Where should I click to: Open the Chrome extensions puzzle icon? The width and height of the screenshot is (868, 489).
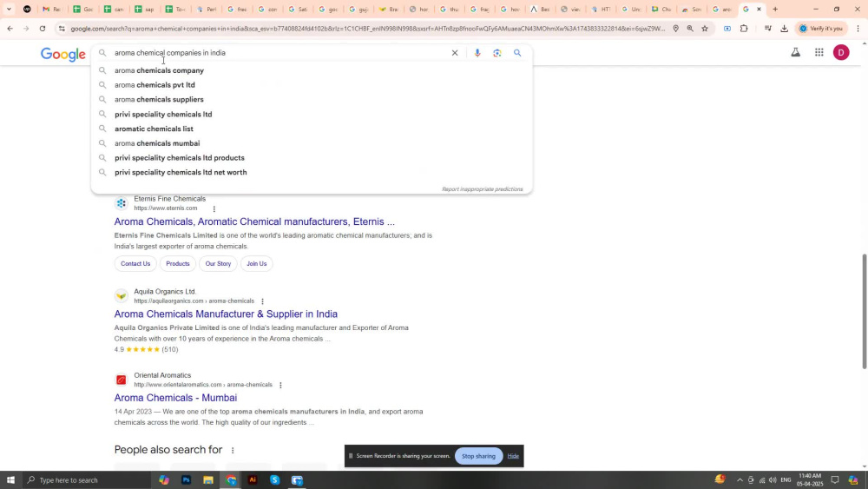(x=744, y=29)
